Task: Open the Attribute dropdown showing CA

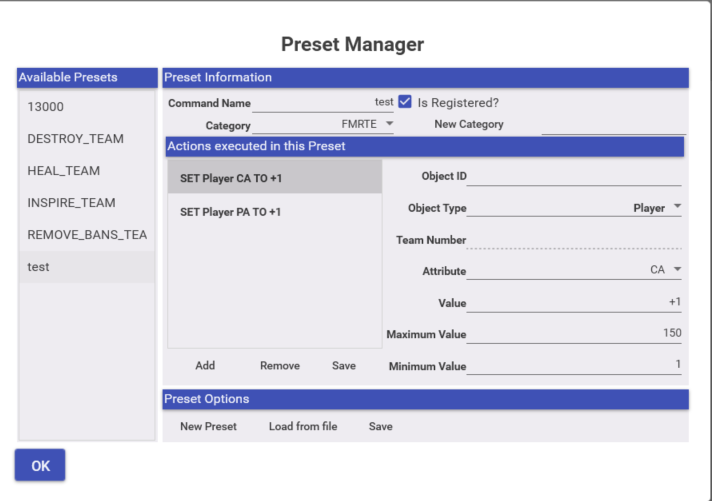Action: click(x=575, y=270)
